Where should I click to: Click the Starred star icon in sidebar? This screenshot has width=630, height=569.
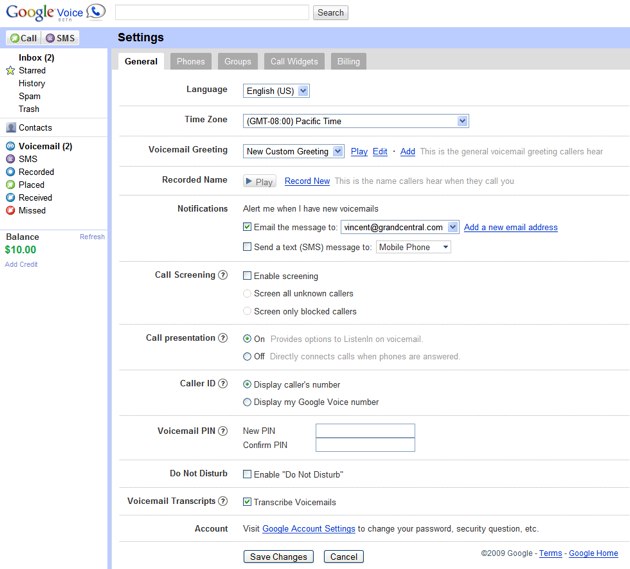pos(11,71)
